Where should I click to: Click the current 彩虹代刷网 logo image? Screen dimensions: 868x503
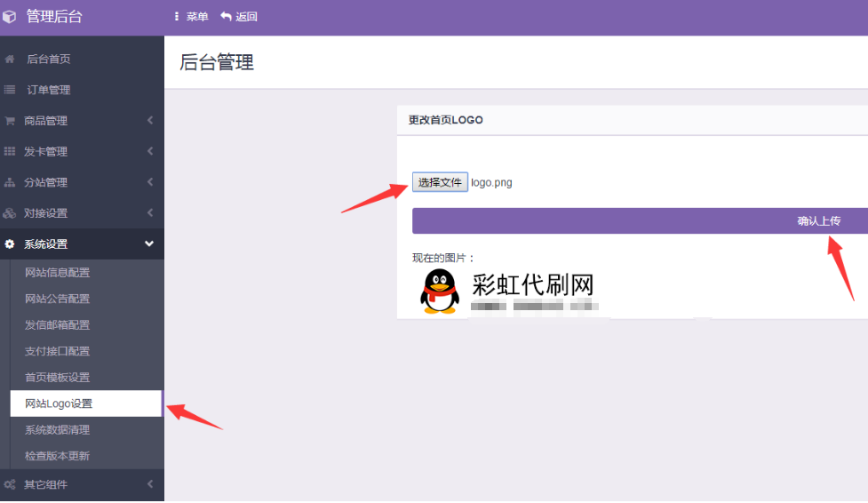(507, 291)
